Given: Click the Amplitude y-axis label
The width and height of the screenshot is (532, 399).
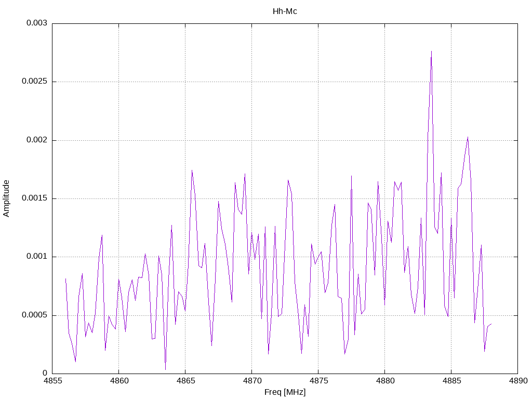Looking at the screenshot, I should click(6, 198).
